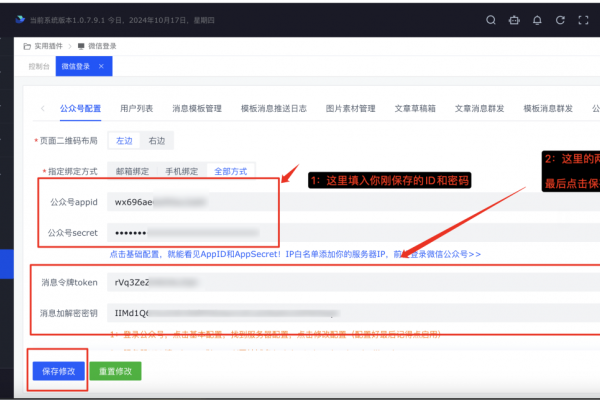Viewport: 600px width, 400px height.
Task: Open 公众号配置 tab
Action: 80,109
